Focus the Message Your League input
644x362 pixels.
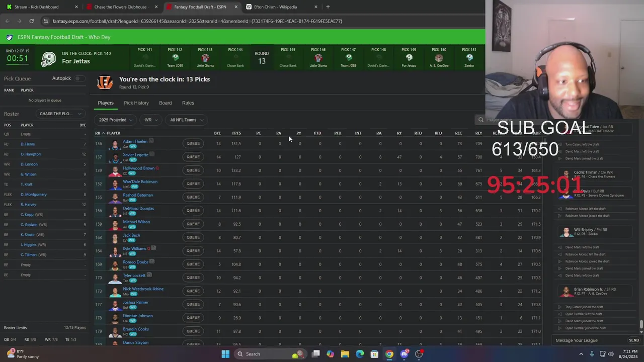(x=589, y=340)
